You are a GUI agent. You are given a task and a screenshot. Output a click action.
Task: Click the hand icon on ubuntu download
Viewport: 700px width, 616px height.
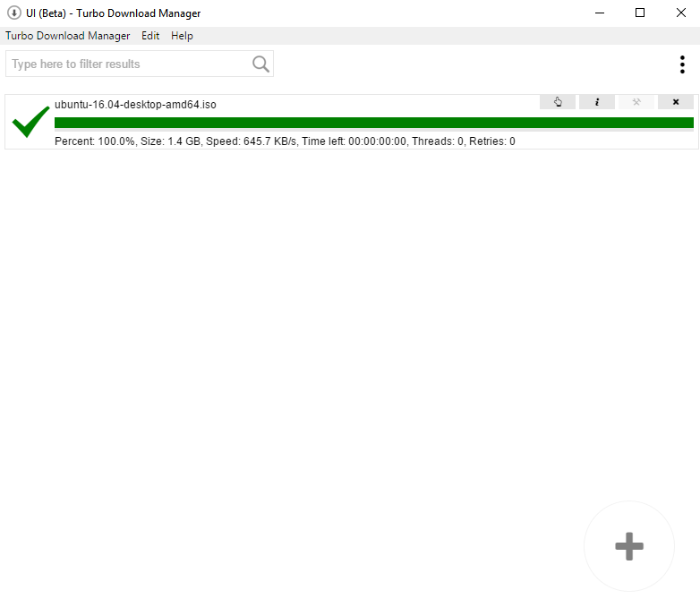pos(558,102)
